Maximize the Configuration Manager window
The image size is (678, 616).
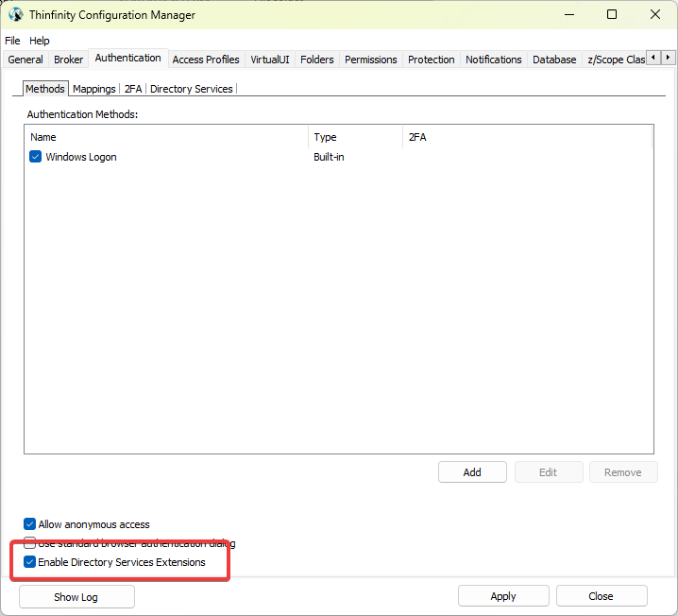(x=612, y=15)
